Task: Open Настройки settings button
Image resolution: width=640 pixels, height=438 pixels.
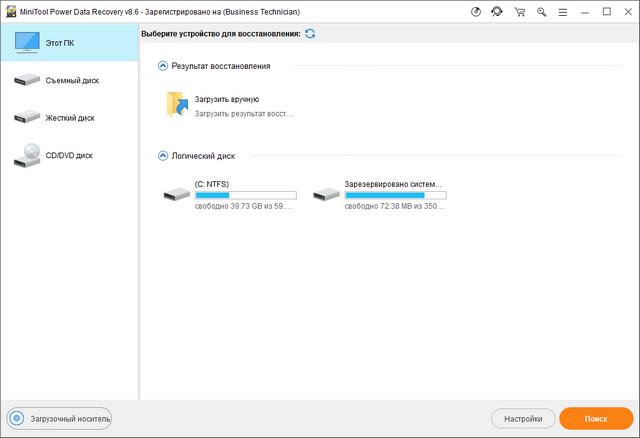Action: (x=523, y=418)
